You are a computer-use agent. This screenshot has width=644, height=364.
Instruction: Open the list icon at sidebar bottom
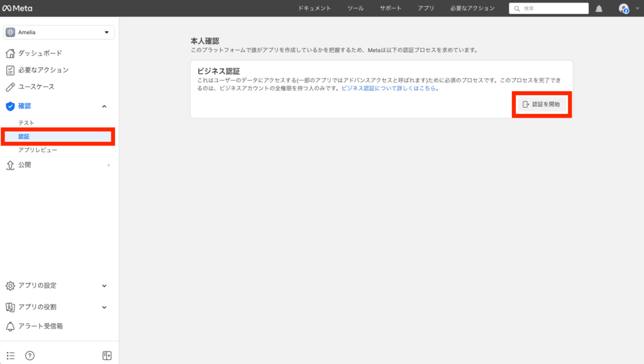tap(10, 355)
